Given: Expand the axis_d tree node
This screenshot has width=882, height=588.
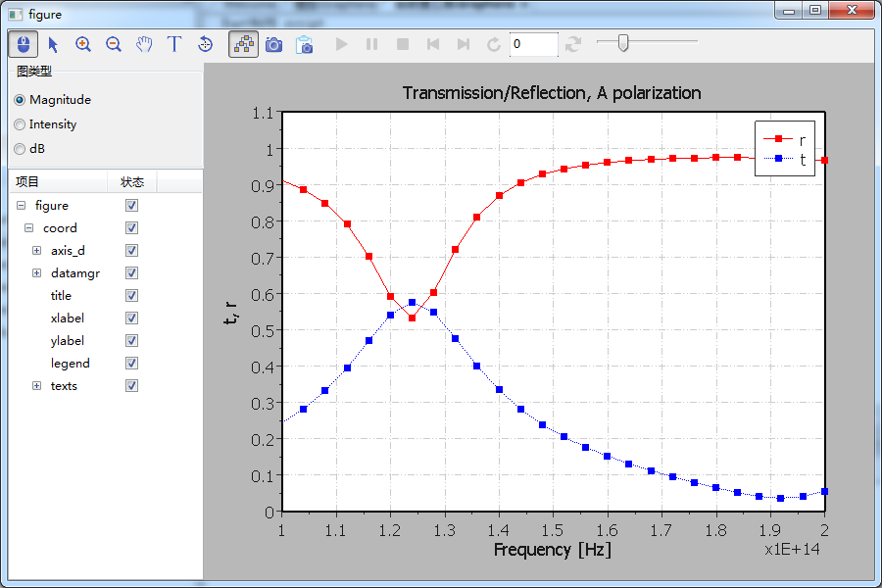Looking at the screenshot, I should click(x=37, y=251).
